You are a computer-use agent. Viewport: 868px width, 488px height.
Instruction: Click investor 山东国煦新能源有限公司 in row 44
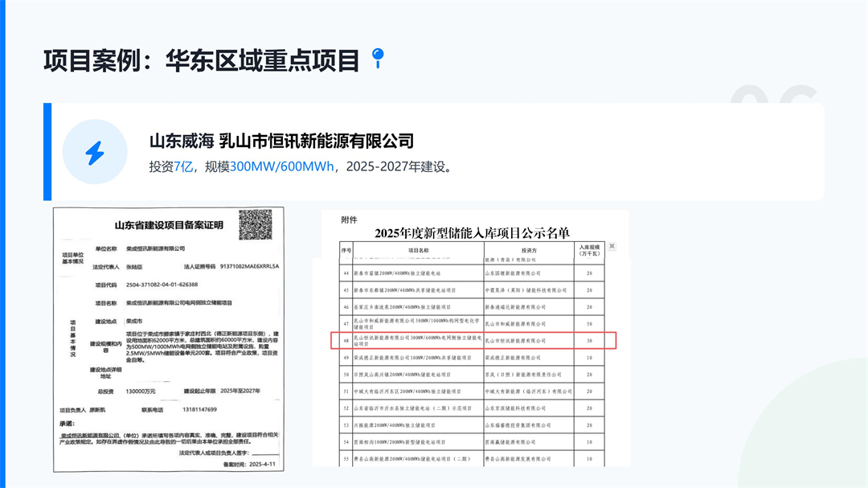click(x=513, y=273)
